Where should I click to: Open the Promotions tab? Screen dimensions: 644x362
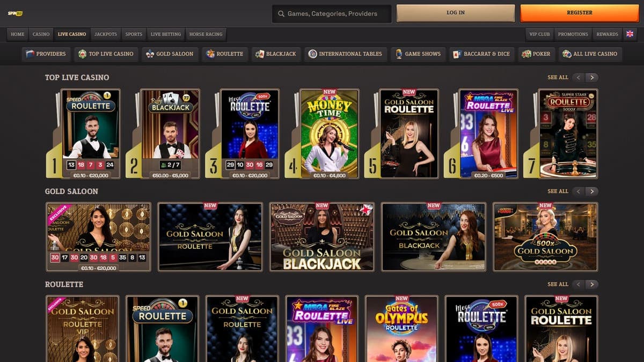point(573,34)
